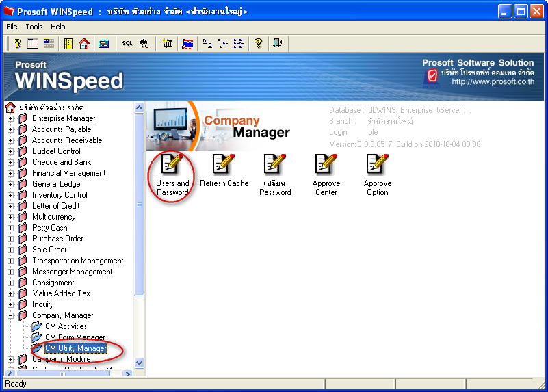Open Refresh Cache
The width and height of the screenshot is (548, 392).
224,171
